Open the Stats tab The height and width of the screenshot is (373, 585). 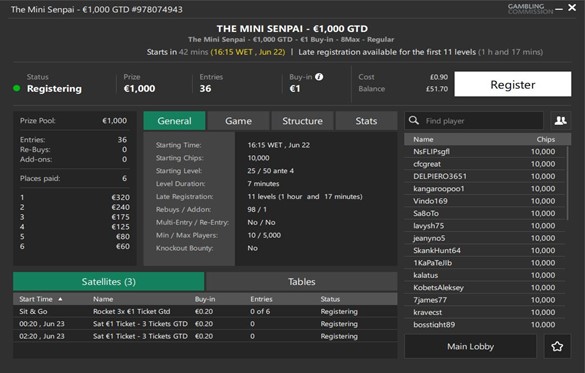tap(366, 121)
